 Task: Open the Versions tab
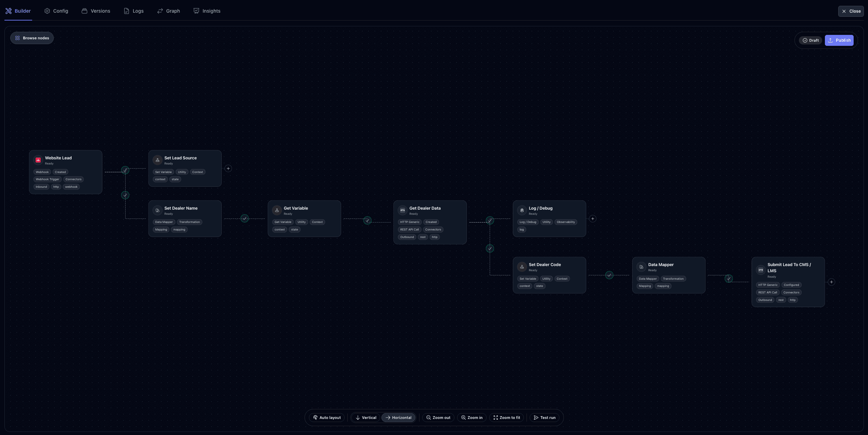click(x=96, y=11)
